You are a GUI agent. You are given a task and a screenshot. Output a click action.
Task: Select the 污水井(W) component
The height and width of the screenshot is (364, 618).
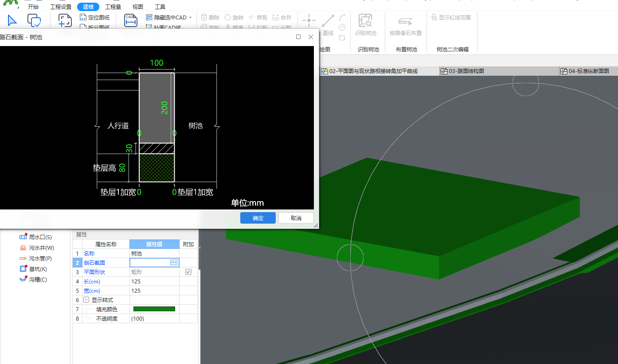[37, 248]
